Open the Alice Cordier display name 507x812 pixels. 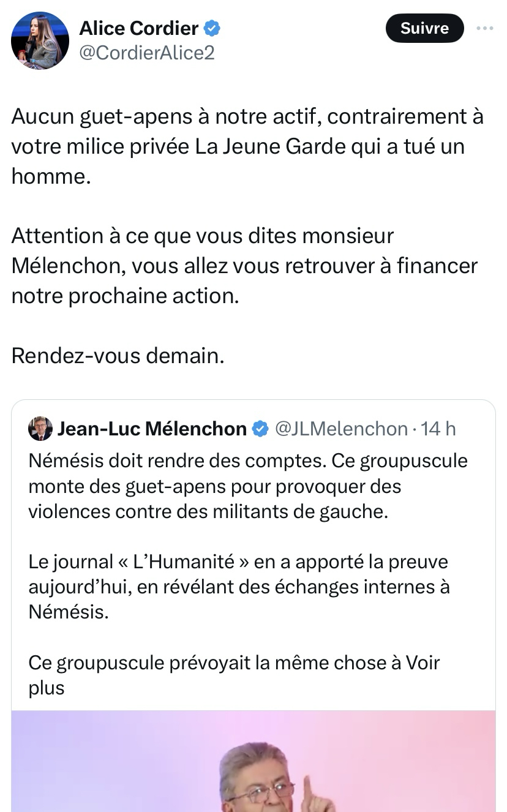point(139,28)
